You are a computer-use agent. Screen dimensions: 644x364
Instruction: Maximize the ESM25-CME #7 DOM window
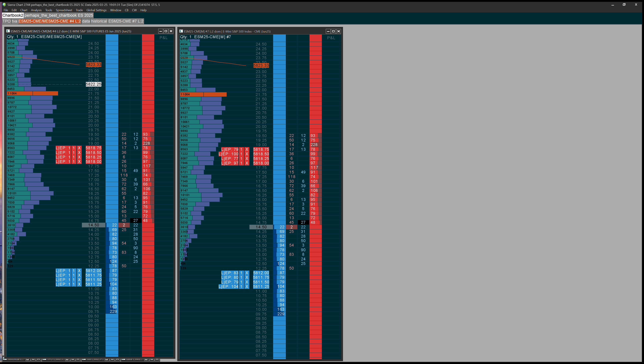coord(333,31)
